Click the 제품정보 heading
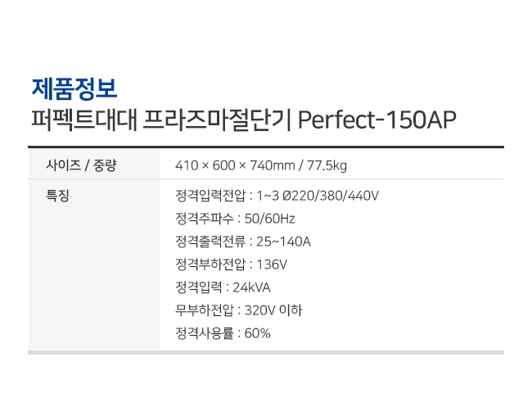 [x=74, y=89]
